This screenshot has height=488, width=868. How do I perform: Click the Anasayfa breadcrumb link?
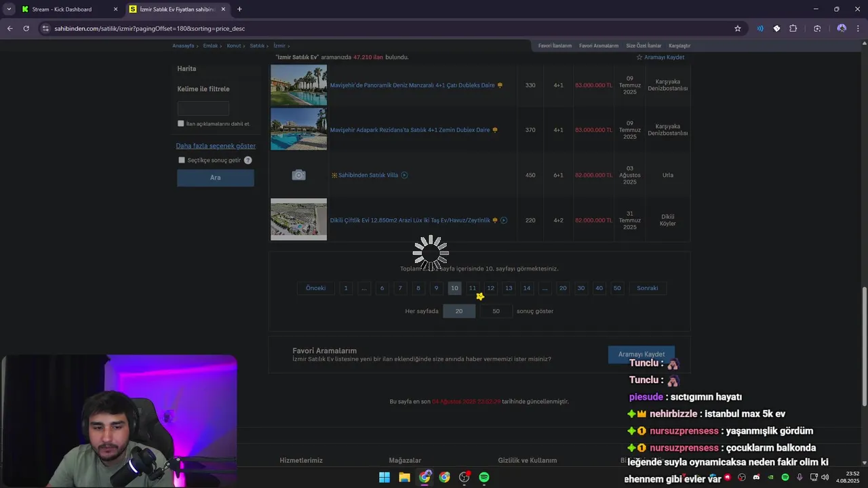click(183, 45)
